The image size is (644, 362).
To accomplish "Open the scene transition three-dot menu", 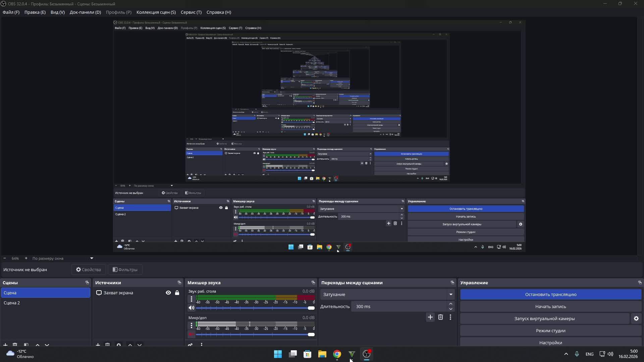I will (450, 317).
